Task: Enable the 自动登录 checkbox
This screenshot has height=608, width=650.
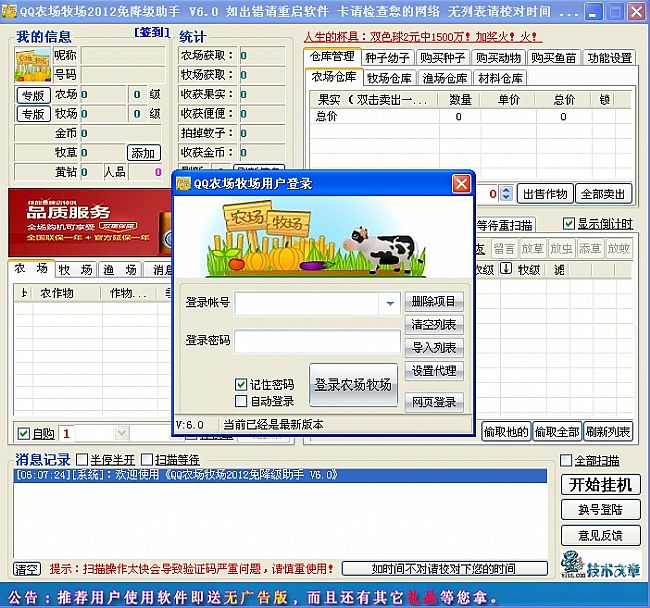Action: click(x=241, y=401)
